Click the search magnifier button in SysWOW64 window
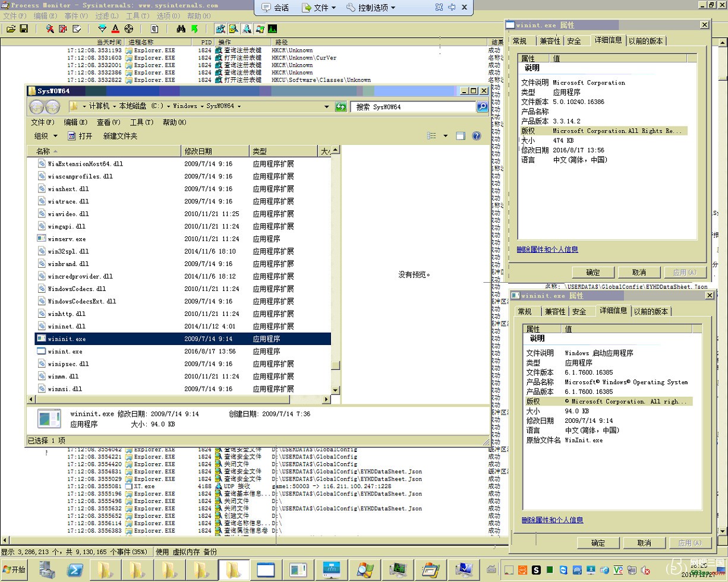The height and width of the screenshot is (582, 728). tap(482, 106)
